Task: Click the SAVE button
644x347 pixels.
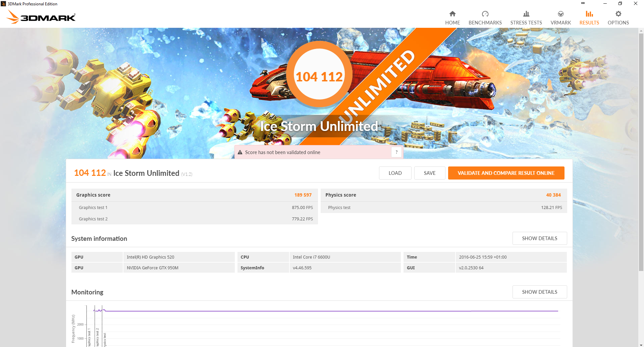Action: tap(430, 173)
